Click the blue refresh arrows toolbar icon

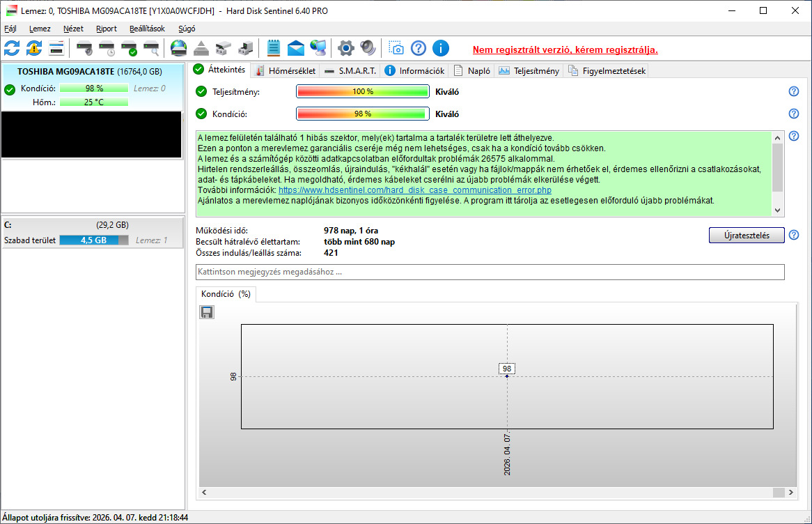pyautogui.click(x=12, y=49)
